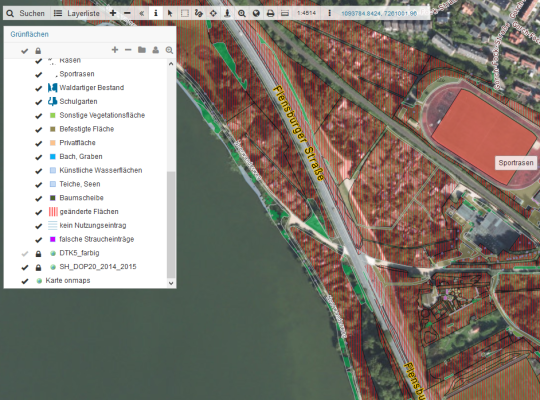
Task: Click lock icon beside DTK5_farbig
Action: (x=38, y=254)
